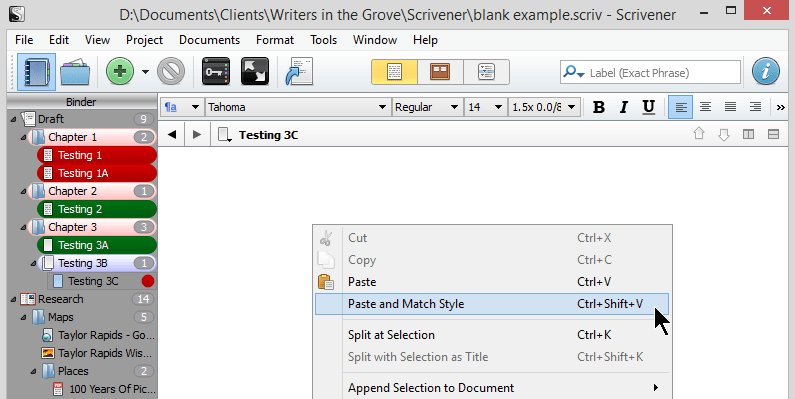Open the File menu
This screenshot has width=795, height=399.
point(24,40)
